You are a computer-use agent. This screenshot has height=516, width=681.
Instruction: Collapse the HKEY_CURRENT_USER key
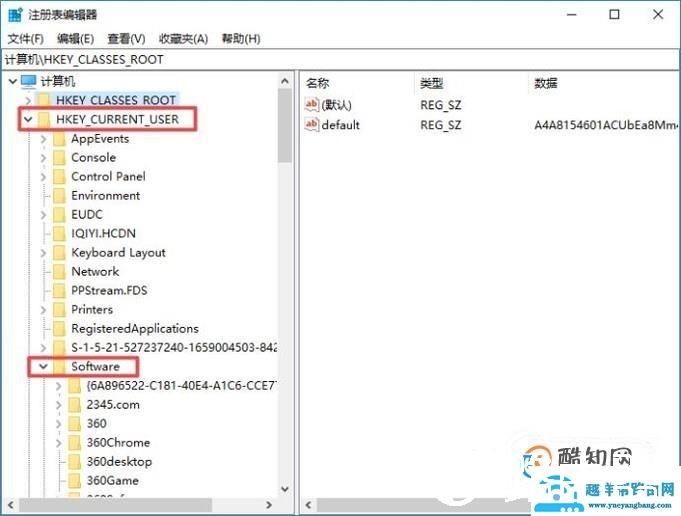[28, 119]
